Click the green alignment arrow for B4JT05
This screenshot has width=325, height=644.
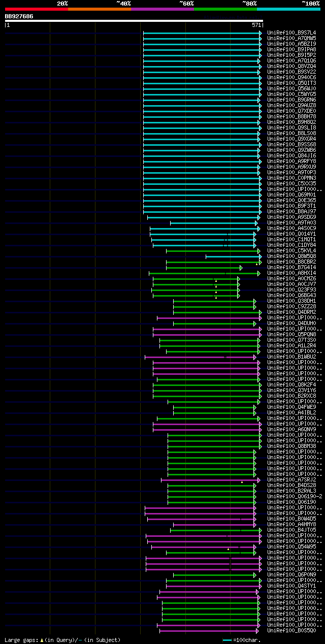216,530
